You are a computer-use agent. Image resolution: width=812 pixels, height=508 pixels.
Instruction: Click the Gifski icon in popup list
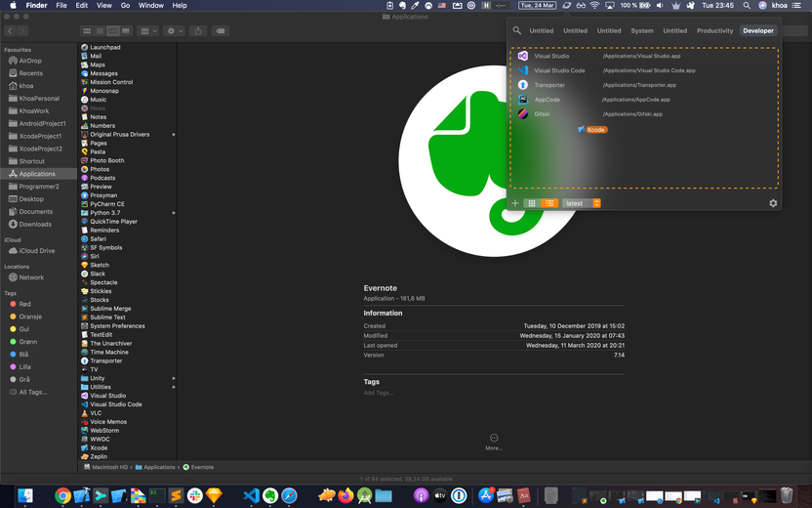tap(523, 114)
